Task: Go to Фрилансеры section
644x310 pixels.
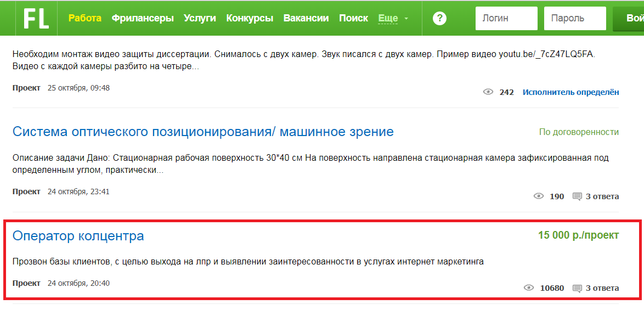Action: tap(143, 18)
